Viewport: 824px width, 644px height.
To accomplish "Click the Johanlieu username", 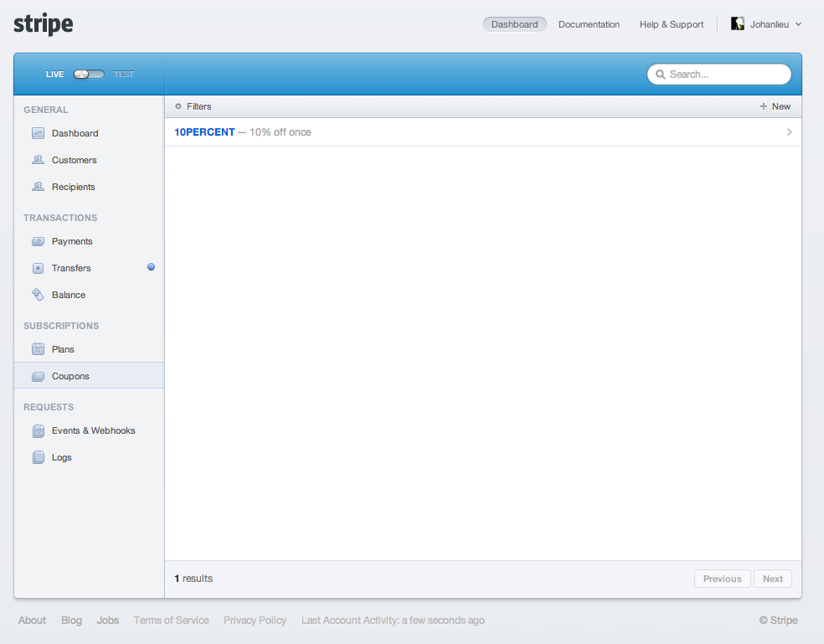I will pyautogui.click(x=770, y=24).
